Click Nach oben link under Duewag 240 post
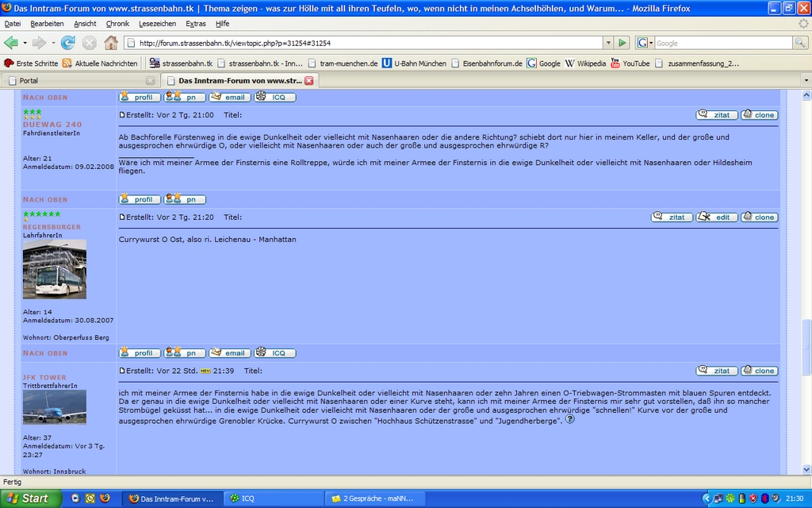 [x=45, y=199]
